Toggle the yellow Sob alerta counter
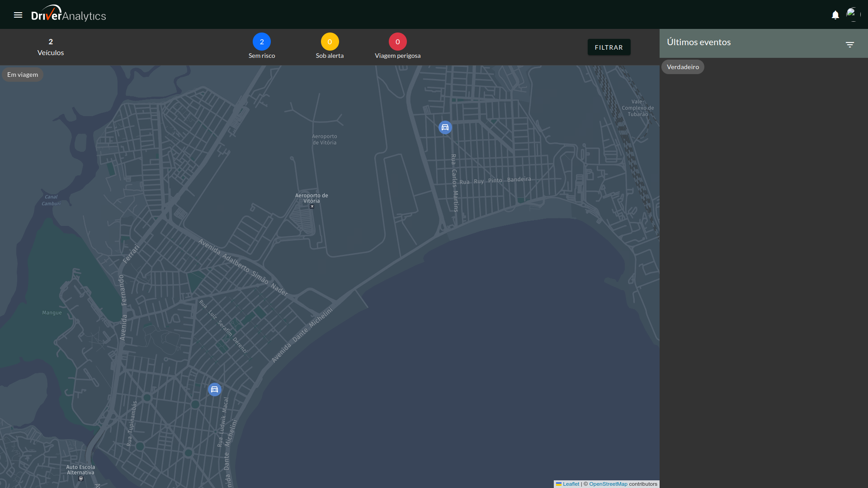Screen dimensions: 868x488 point(330,42)
